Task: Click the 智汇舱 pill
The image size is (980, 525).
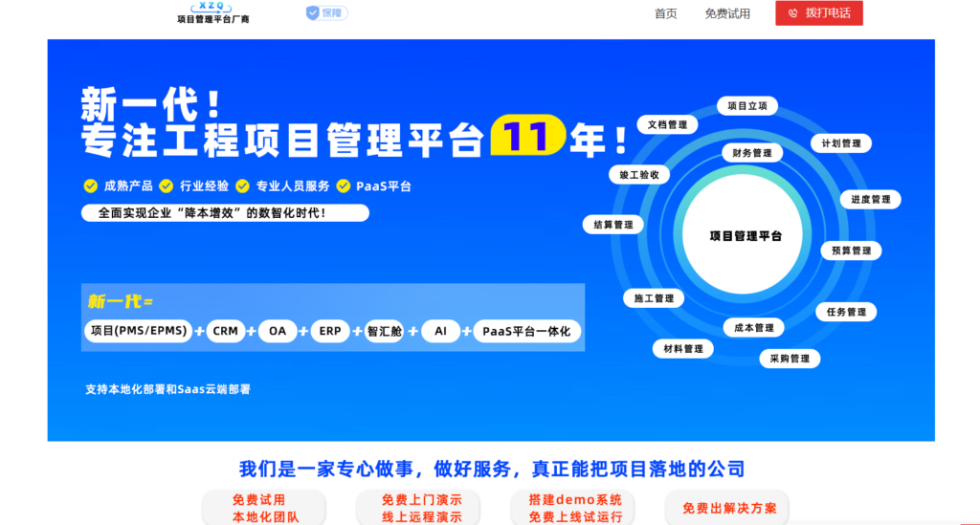Action: pos(384,331)
